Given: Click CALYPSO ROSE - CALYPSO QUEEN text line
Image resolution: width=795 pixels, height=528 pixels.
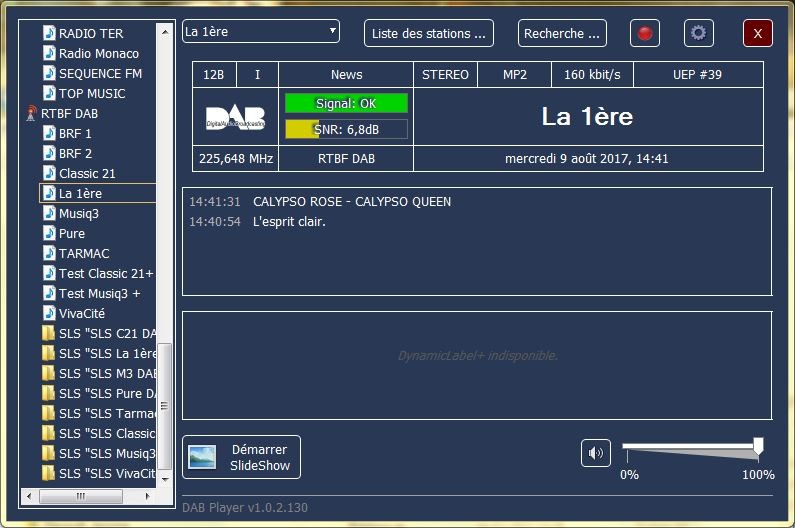Looking at the screenshot, I should 352,202.
